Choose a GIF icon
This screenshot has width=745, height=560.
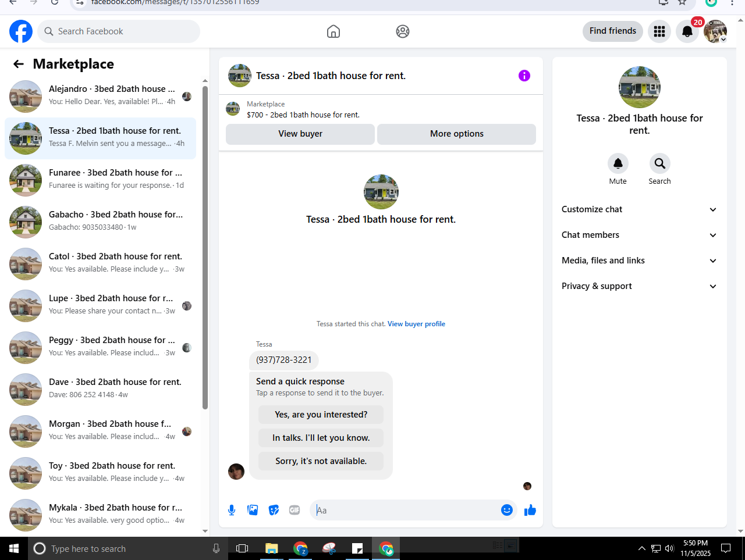click(x=295, y=510)
